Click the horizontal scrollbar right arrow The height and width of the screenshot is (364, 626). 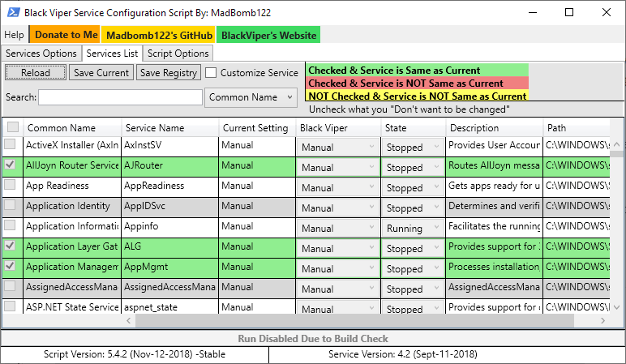(x=602, y=321)
